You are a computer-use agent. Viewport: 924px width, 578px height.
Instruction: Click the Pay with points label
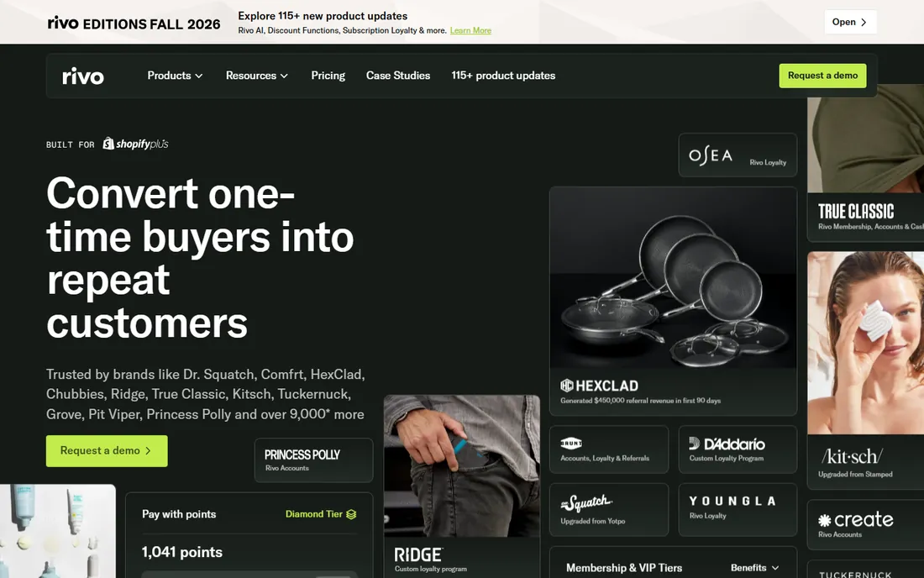(179, 514)
